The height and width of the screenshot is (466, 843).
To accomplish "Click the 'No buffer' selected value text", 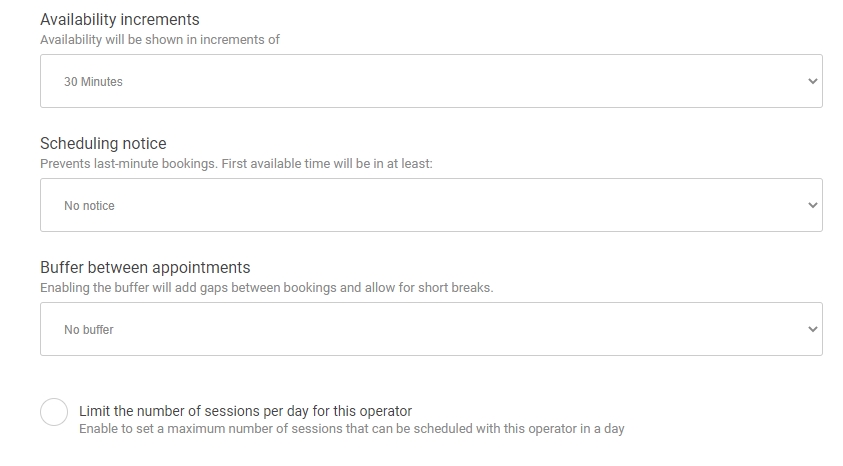I will pyautogui.click(x=89, y=330).
